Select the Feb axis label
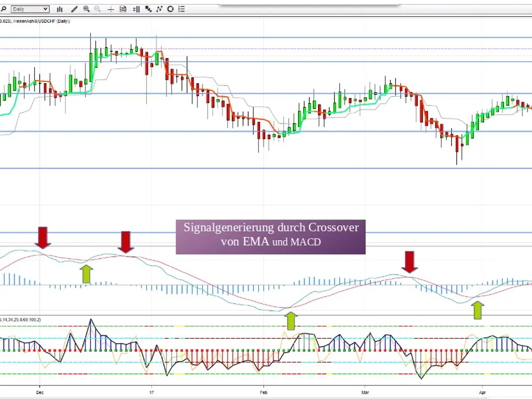Viewport: 532px width, 399px height. click(263, 392)
